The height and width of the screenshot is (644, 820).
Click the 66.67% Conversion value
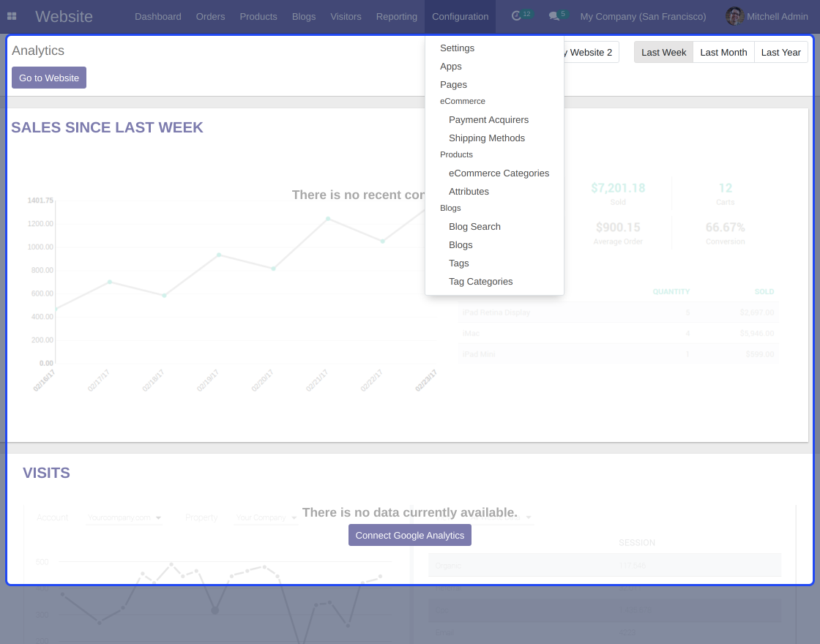coord(726,228)
